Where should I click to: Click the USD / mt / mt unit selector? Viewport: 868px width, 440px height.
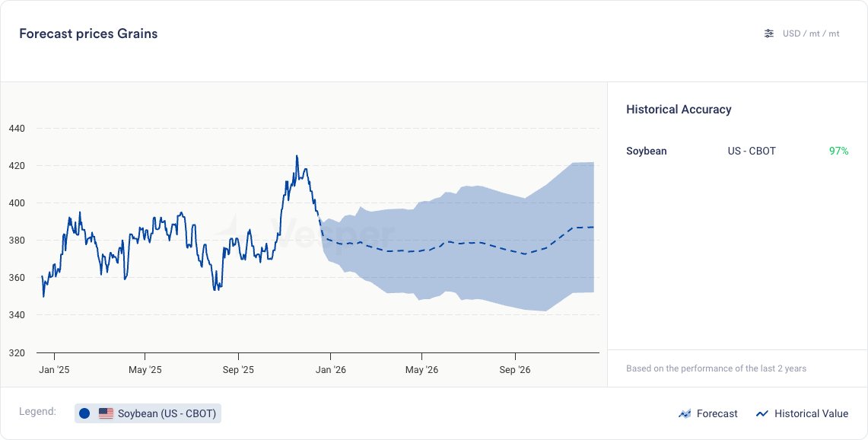811,33
